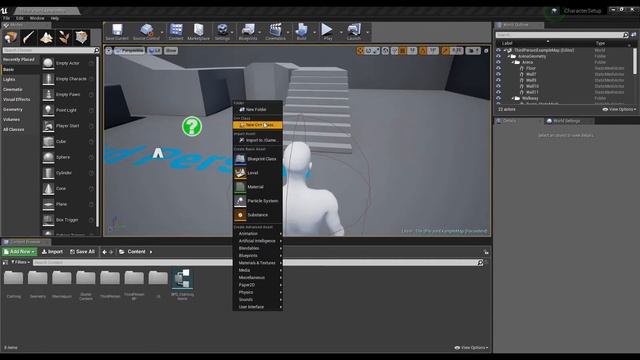Viewport: 640px width, 360px height.
Task: Select the Player Start placement item
Action: tap(68, 126)
